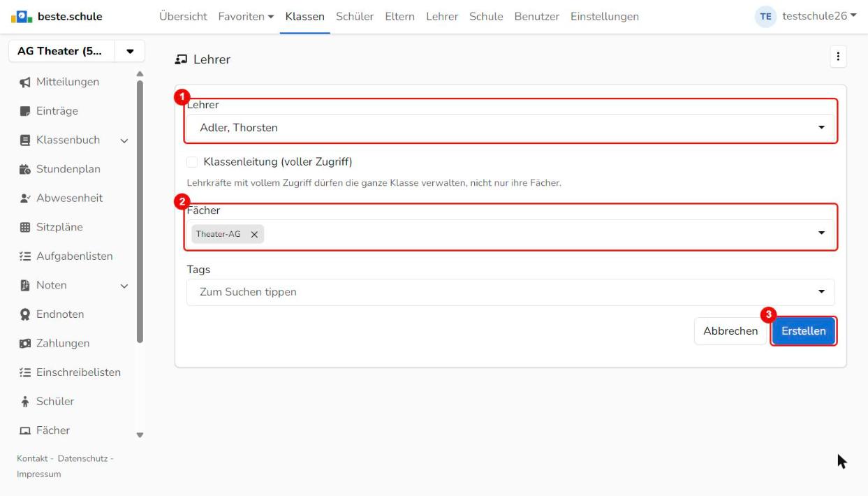Remove the Theater-AG tag with X
This screenshot has width=868, height=496.
pyautogui.click(x=254, y=235)
